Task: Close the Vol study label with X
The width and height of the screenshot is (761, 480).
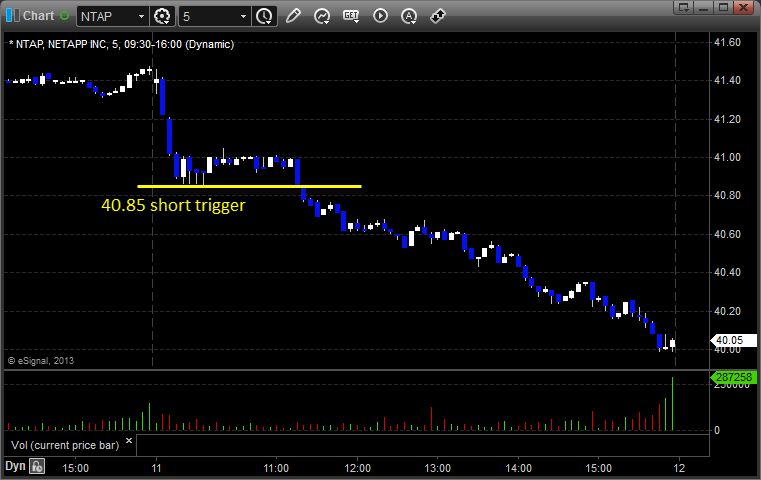Action: point(129,441)
